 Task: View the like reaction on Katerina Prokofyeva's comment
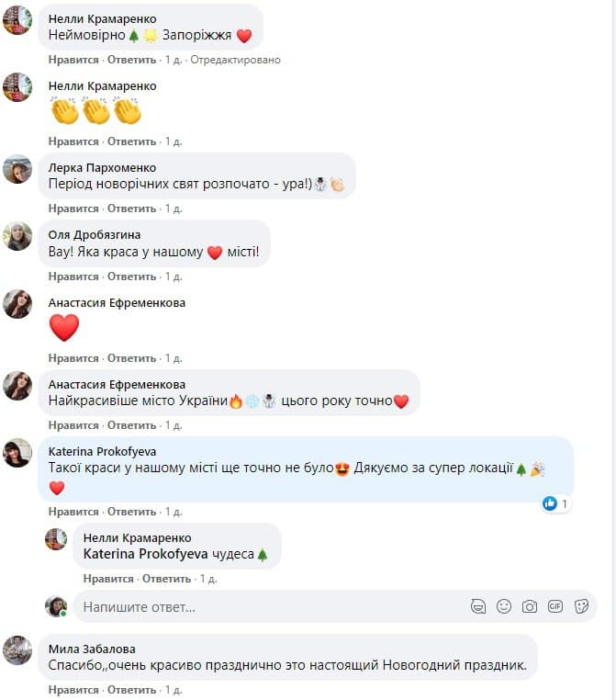(x=555, y=503)
